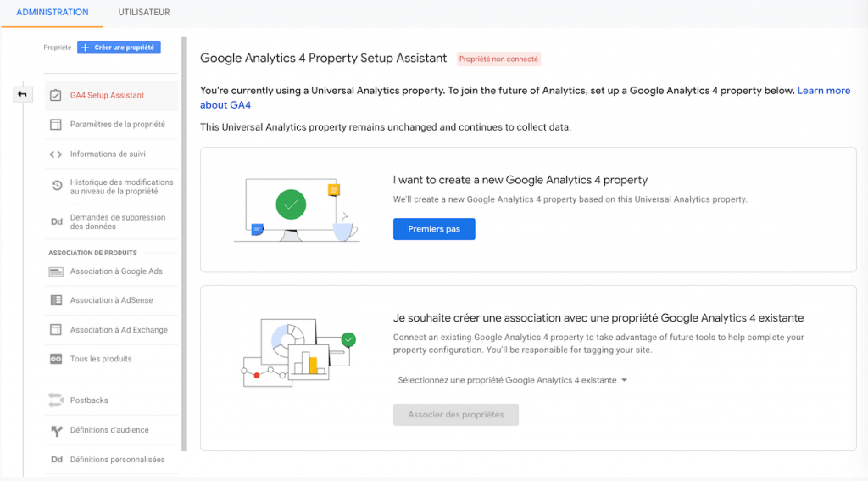The width and height of the screenshot is (868, 481).
Task: Open Association à Ad Exchange
Action: tap(111, 330)
